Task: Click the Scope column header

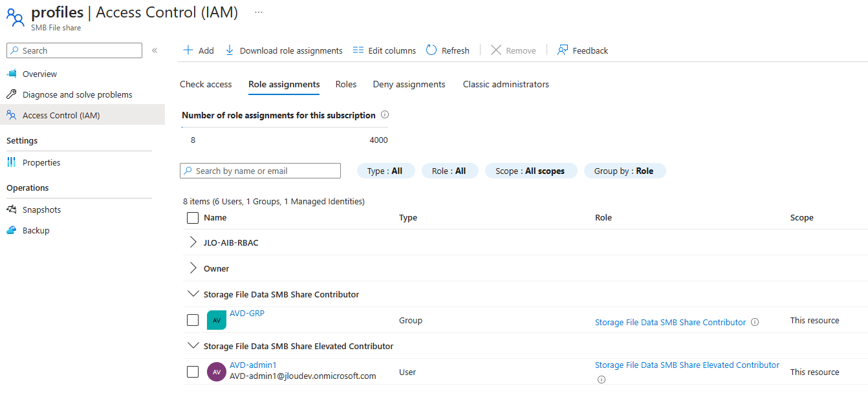Action: point(802,218)
